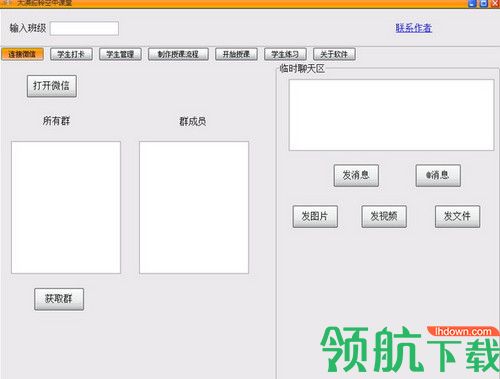
Task: Click inside the 所有群 list box
Action: point(66,207)
